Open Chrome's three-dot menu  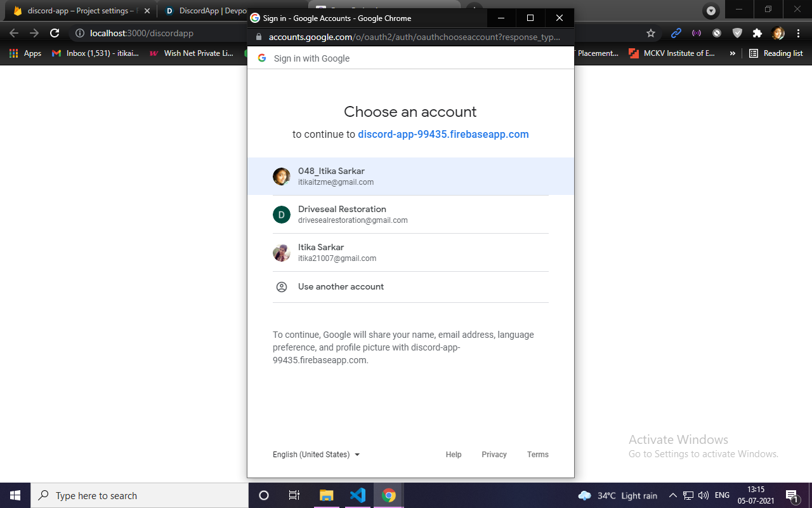798,33
